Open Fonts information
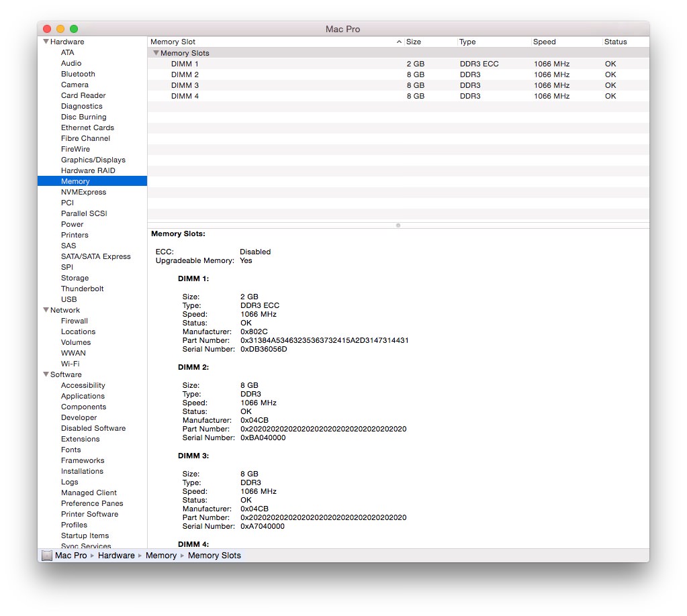687x616 pixels. (71, 449)
